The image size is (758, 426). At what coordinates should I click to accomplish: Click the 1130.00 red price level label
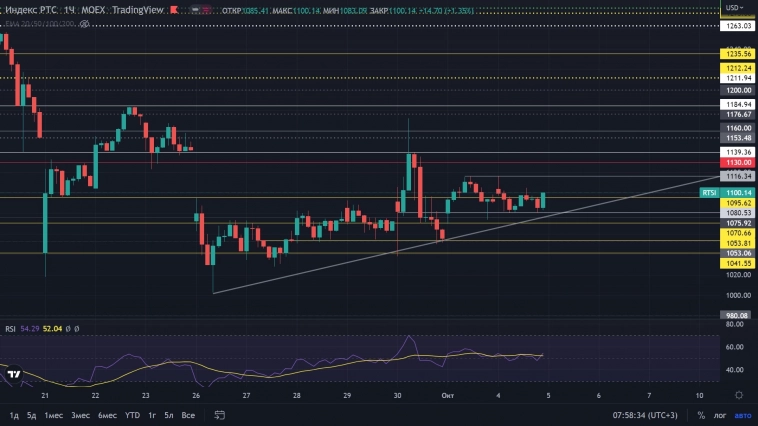point(739,162)
